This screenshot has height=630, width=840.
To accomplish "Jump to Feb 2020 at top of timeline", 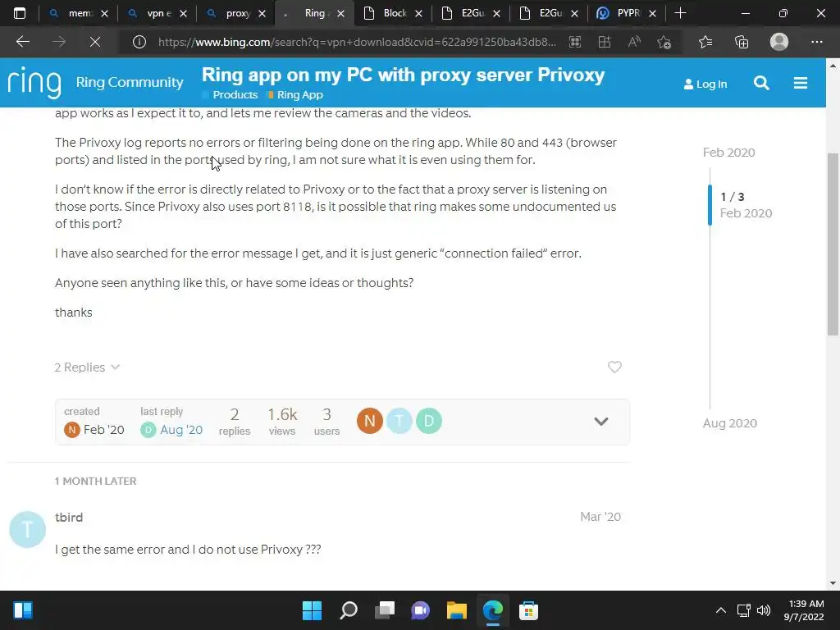I will [x=728, y=152].
